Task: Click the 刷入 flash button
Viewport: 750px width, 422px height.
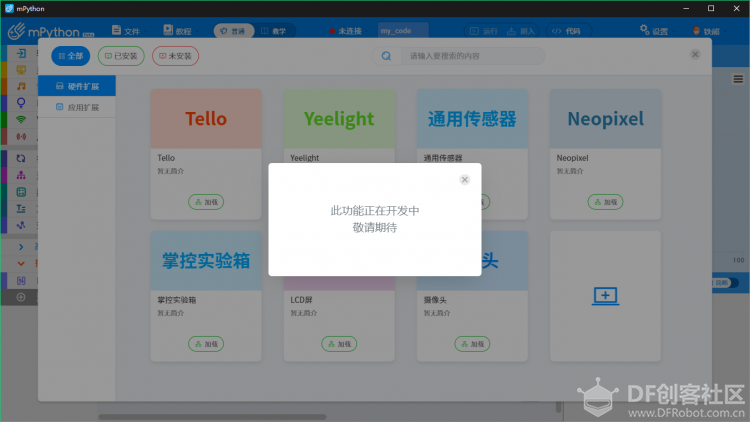Action: pyautogui.click(x=520, y=31)
